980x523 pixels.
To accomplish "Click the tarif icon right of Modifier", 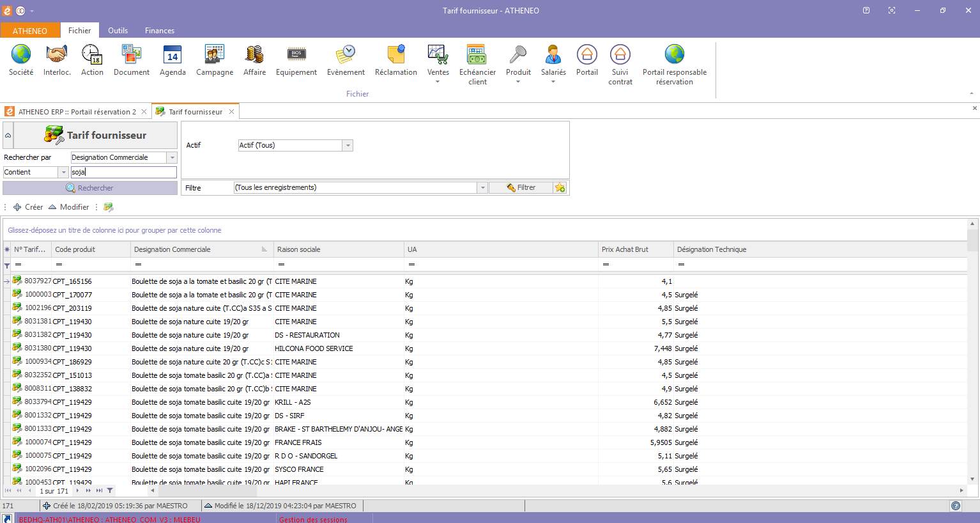I will click(109, 207).
